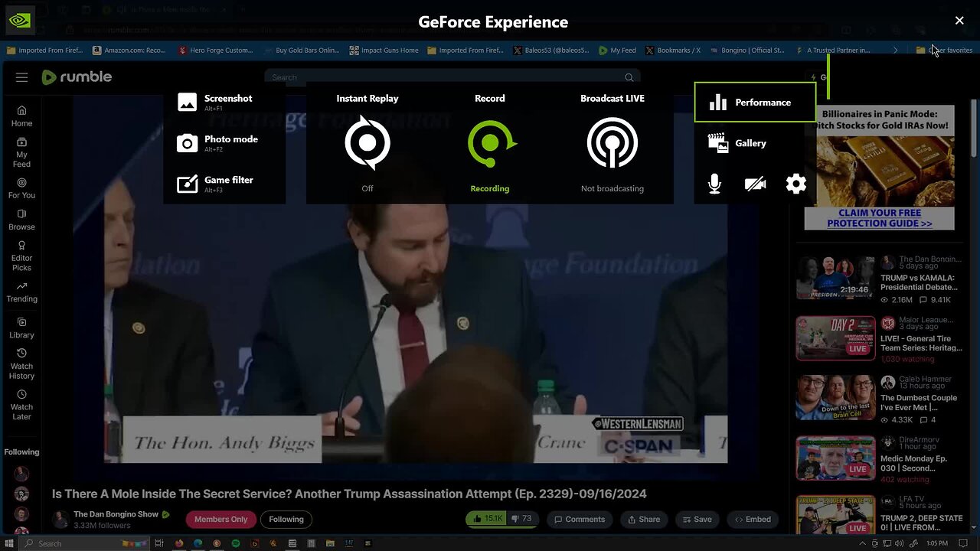Screen dimensions: 980x551
Task: Open Windows Start menu
Action: (9, 543)
